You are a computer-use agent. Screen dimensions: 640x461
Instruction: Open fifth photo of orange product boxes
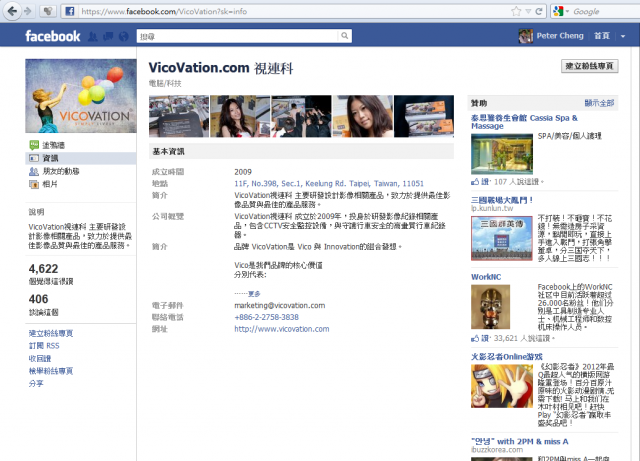(x=424, y=116)
